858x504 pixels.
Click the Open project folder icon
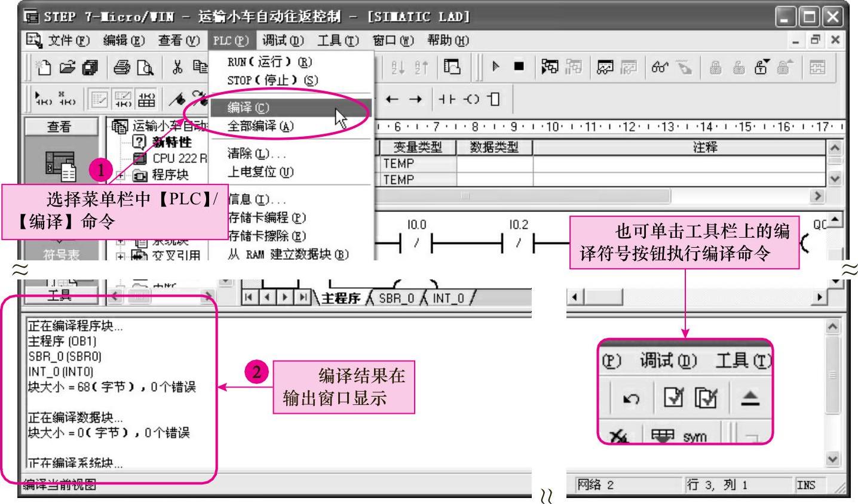(66, 67)
